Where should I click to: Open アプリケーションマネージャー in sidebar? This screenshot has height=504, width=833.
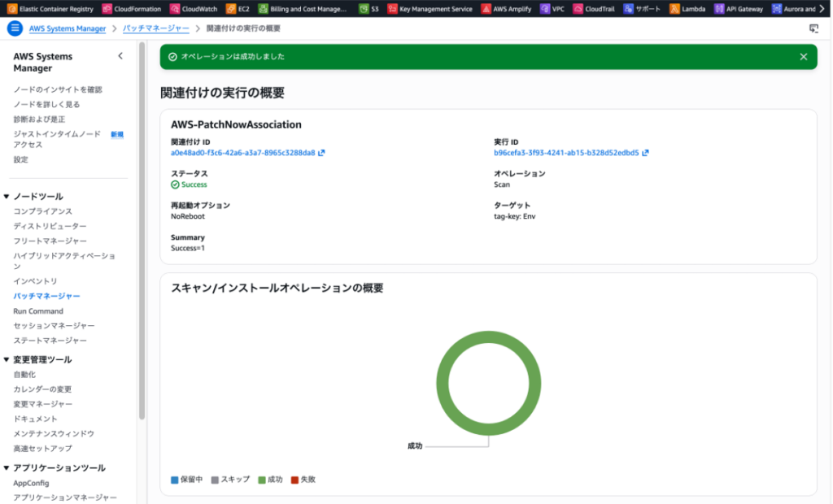tap(65, 497)
